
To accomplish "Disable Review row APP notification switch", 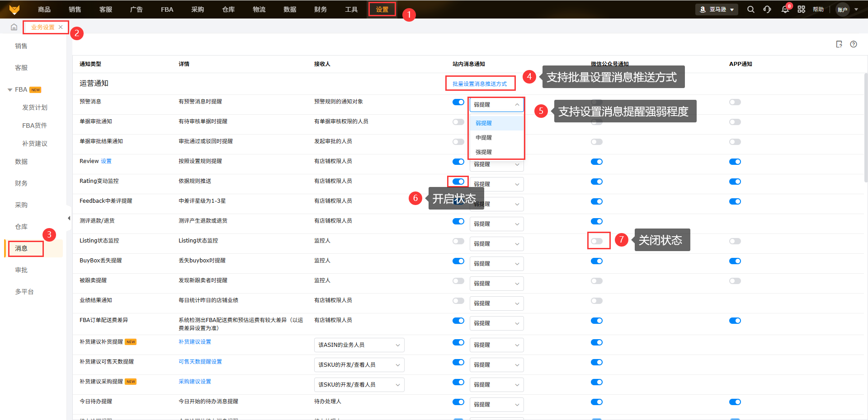I will pyautogui.click(x=735, y=162).
